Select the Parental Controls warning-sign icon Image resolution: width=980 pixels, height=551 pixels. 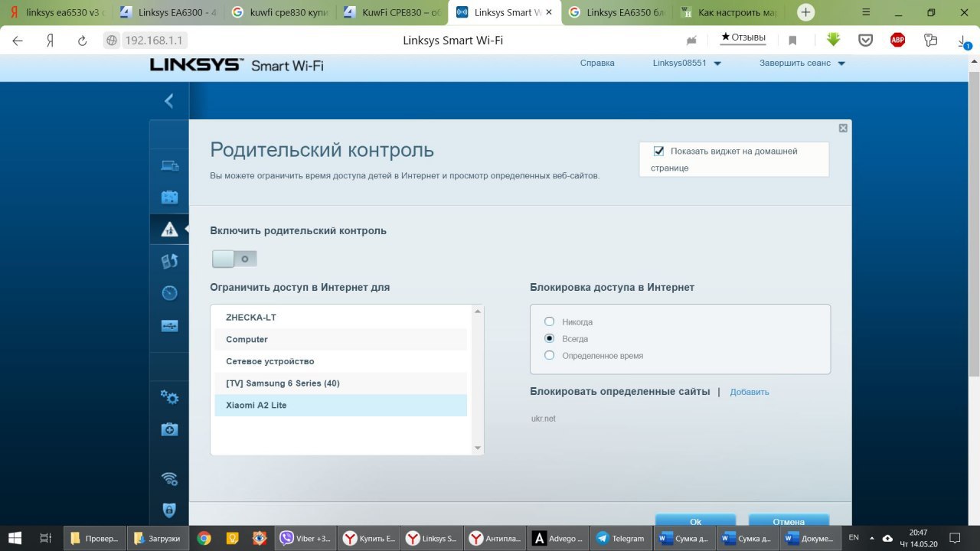click(169, 229)
